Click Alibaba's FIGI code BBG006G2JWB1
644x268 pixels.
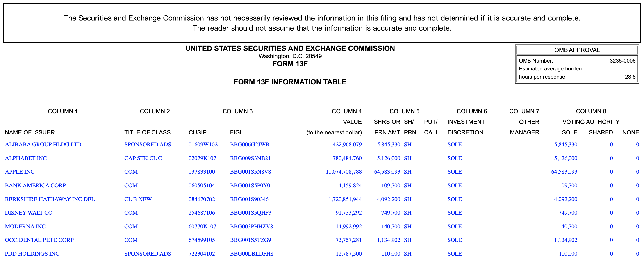point(251,145)
